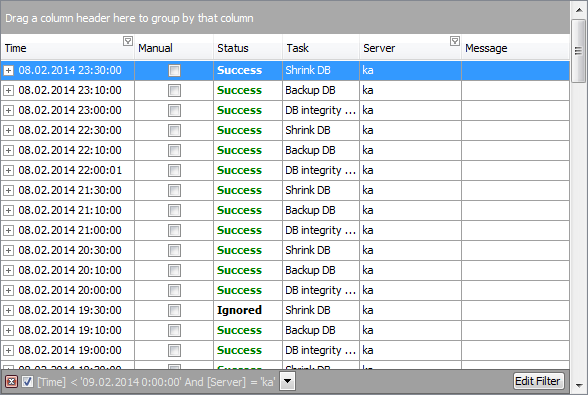Select Success status at 20:30:00

coord(248,250)
